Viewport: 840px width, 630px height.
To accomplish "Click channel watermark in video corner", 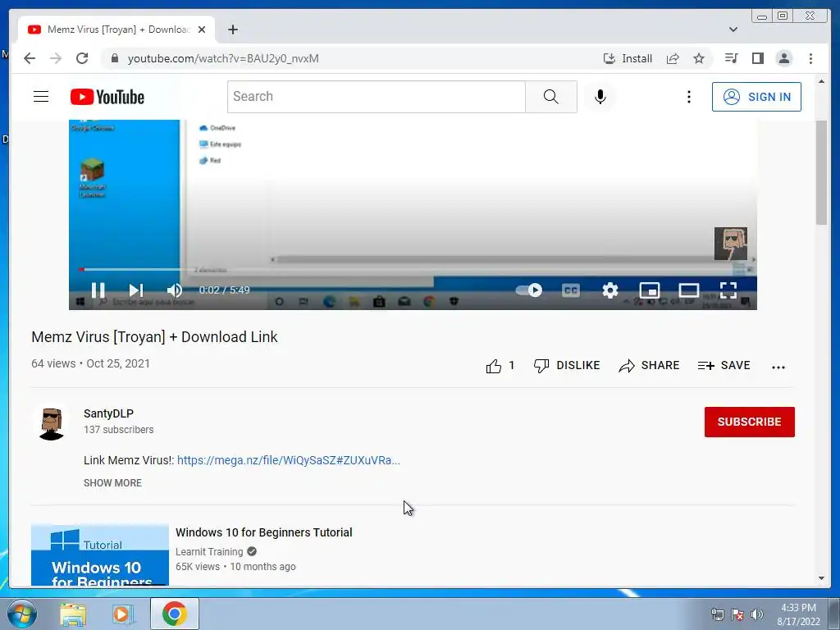I will [731, 243].
